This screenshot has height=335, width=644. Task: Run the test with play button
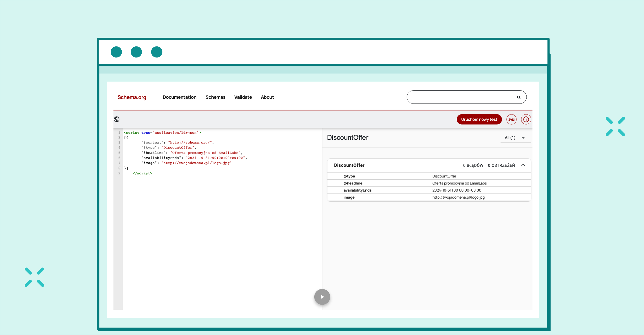pos(322,297)
